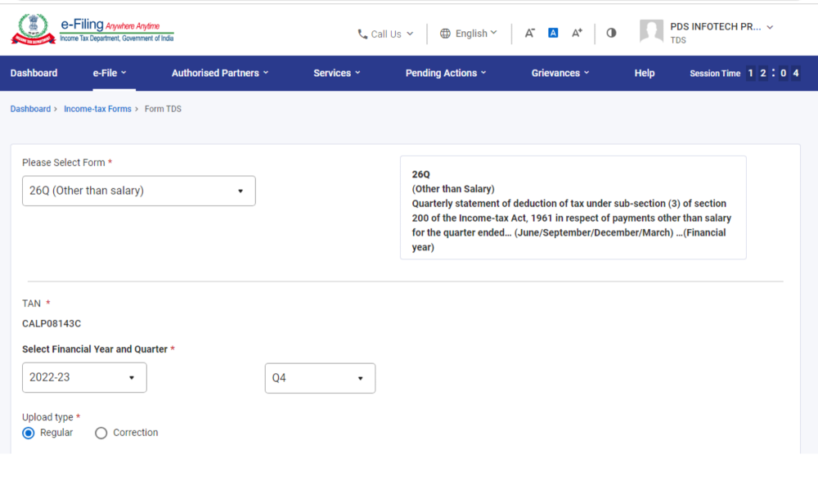Image resolution: width=818 pixels, height=504 pixels.
Task: Increase font size using the A+ icon
Action: pyautogui.click(x=577, y=33)
